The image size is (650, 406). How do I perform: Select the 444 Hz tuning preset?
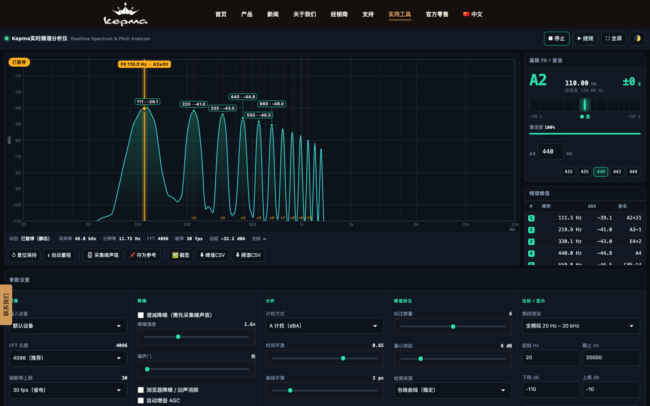pyautogui.click(x=633, y=172)
